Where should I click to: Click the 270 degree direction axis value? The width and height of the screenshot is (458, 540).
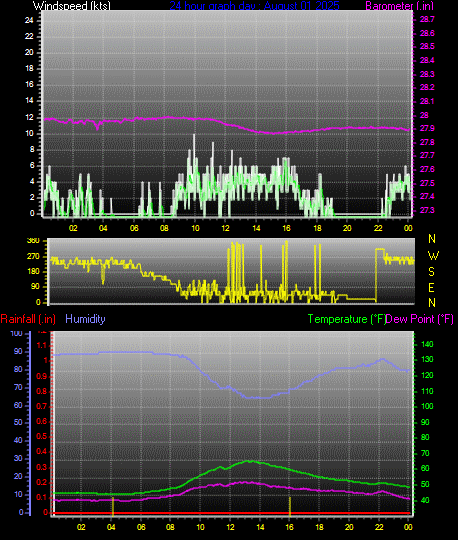click(33, 257)
